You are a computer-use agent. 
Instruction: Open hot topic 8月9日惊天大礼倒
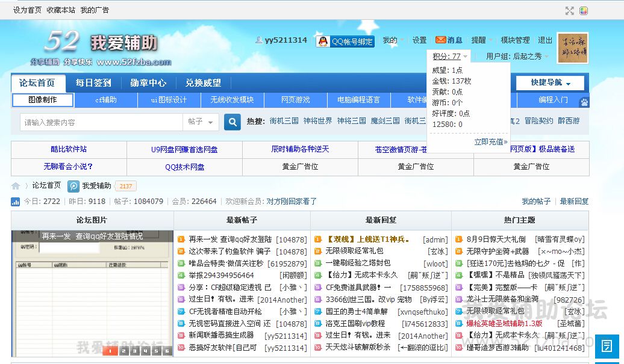tap(496, 239)
